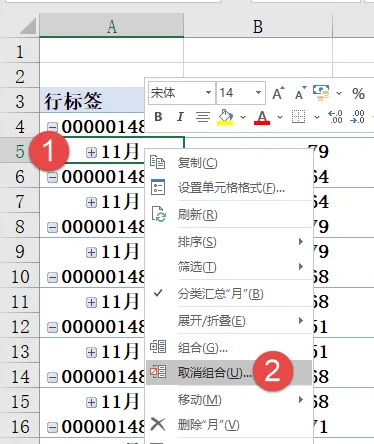
Task: Click the delete X icon in menu
Action: 158,424
